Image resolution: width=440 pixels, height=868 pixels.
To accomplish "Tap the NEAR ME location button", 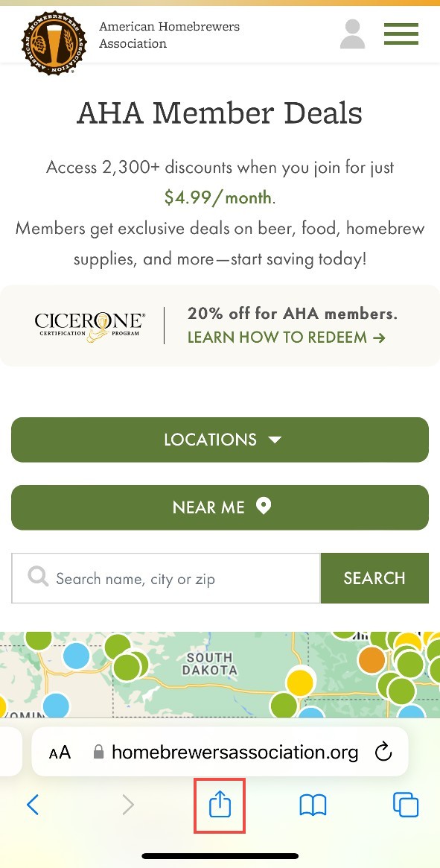I will 220,507.
